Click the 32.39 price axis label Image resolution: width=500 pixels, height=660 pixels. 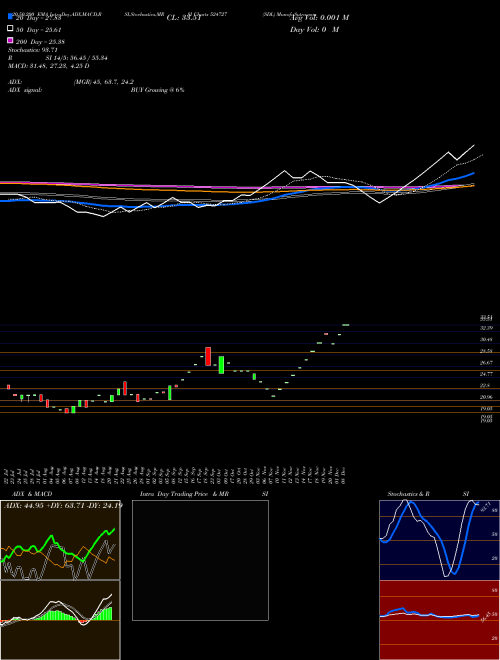coord(487,328)
